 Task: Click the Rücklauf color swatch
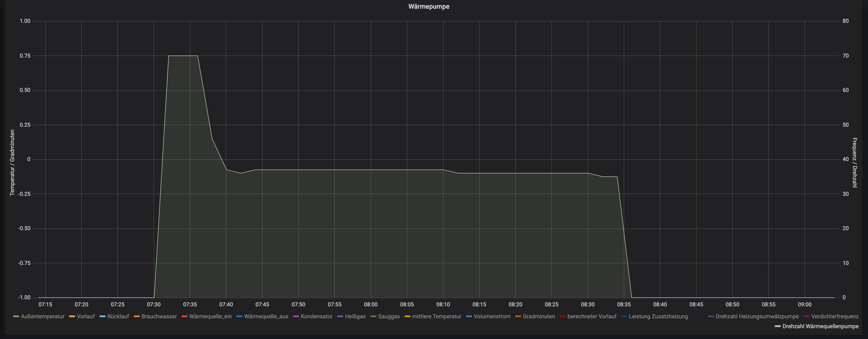point(102,316)
